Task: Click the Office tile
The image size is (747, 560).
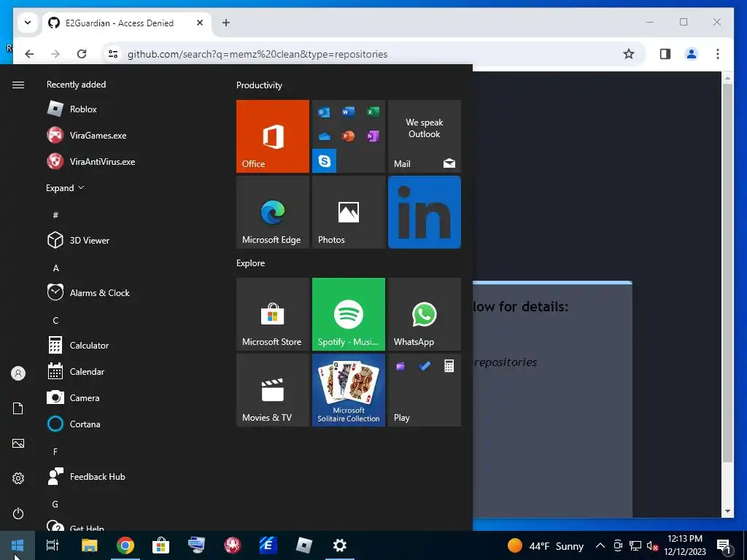Action: point(273,136)
